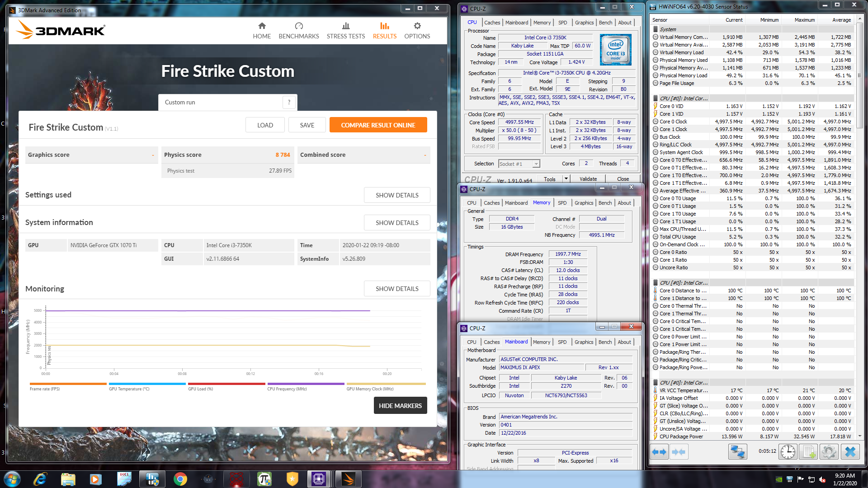The image size is (868, 488).
Task: Click CPU-Z Validate button
Action: tap(588, 179)
